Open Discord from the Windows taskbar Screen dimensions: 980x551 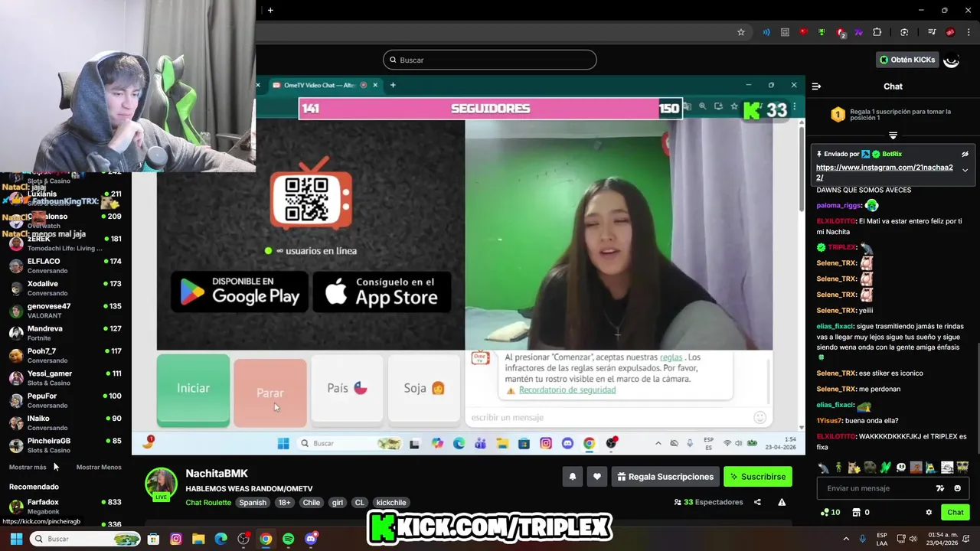311,539
